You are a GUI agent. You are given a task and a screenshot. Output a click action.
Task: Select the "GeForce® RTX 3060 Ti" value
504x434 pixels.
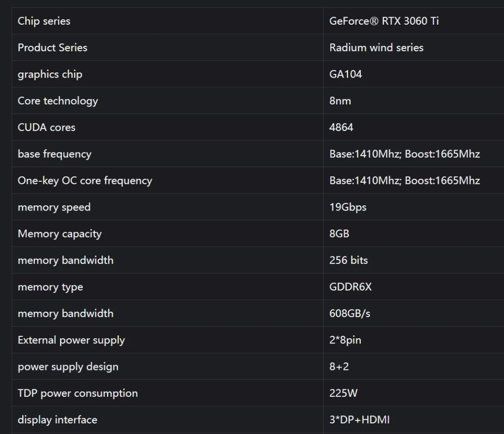click(x=384, y=21)
